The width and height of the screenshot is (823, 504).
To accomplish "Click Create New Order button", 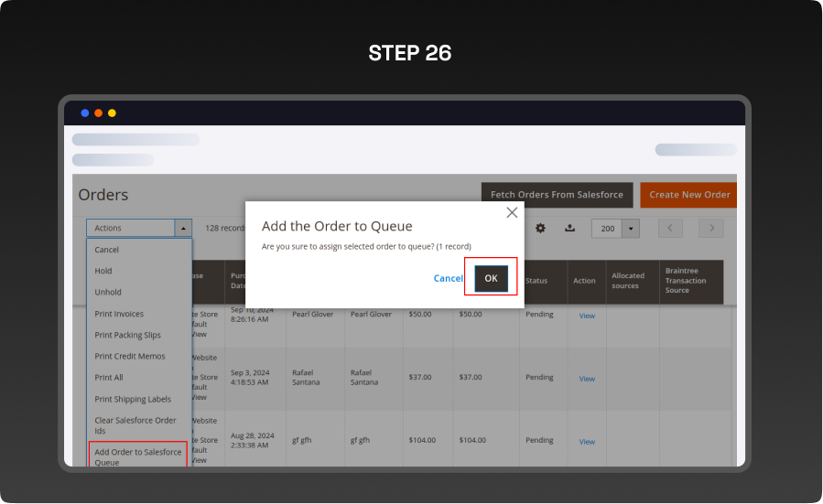I will pyautogui.click(x=689, y=195).
